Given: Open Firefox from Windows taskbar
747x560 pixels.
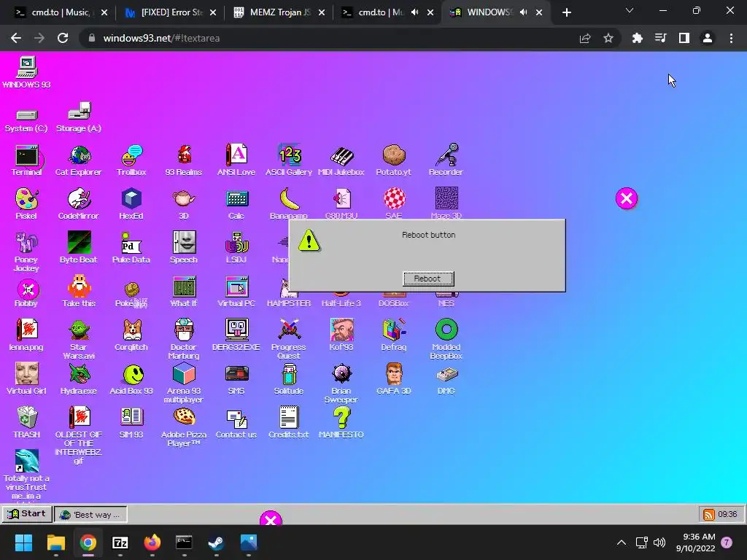Looking at the screenshot, I should 152,542.
